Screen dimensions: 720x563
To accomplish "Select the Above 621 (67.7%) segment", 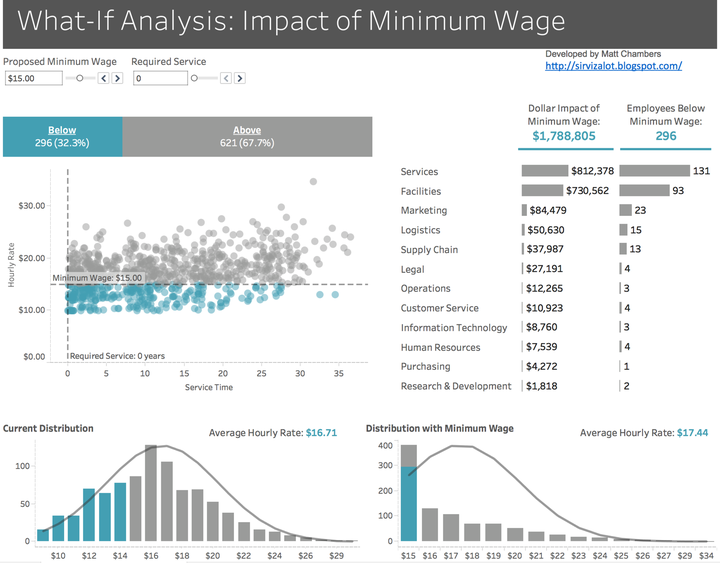I will click(x=247, y=136).
